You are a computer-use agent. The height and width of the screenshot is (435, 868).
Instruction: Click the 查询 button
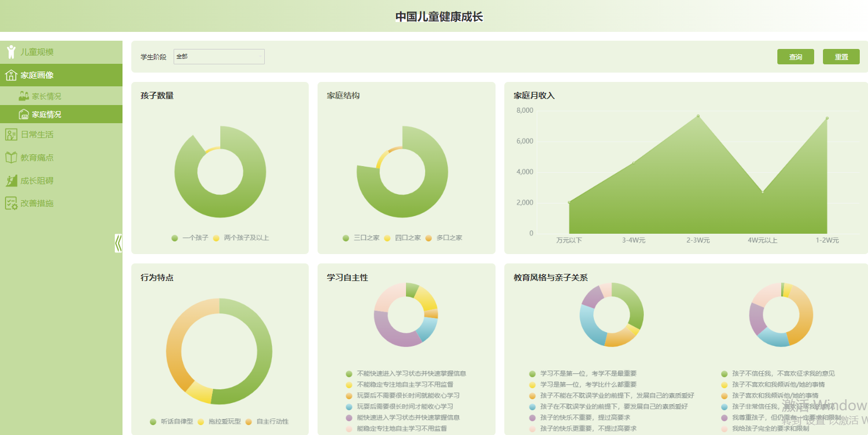(795, 57)
